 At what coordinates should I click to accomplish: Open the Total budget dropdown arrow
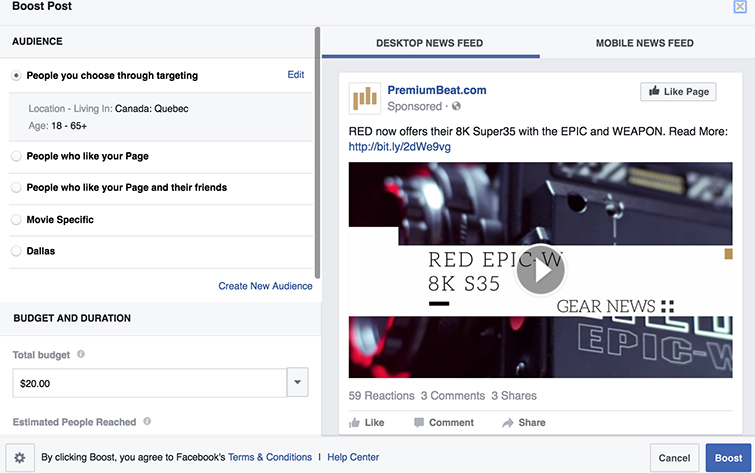[x=297, y=383]
